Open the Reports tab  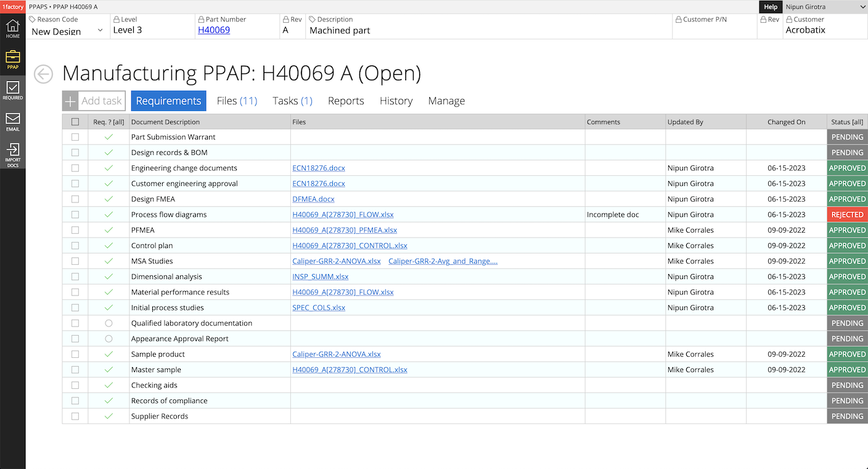pyautogui.click(x=346, y=101)
